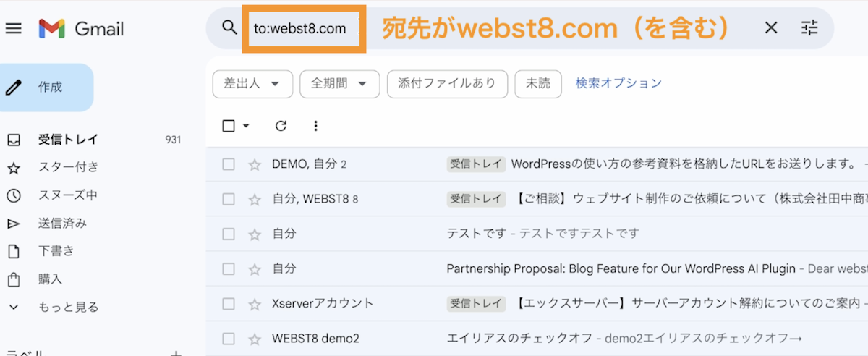Expand もっと見る in the sidebar

tap(67, 307)
